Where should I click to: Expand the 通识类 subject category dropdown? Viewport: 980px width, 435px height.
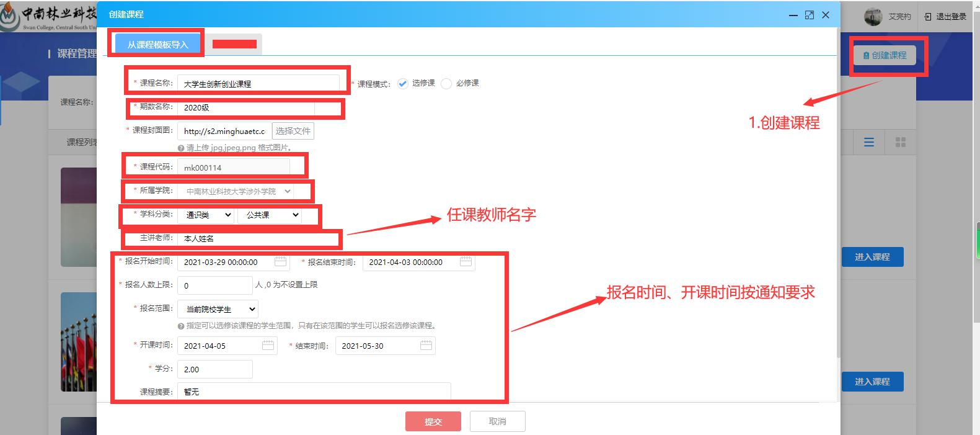pyautogui.click(x=206, y=215)
